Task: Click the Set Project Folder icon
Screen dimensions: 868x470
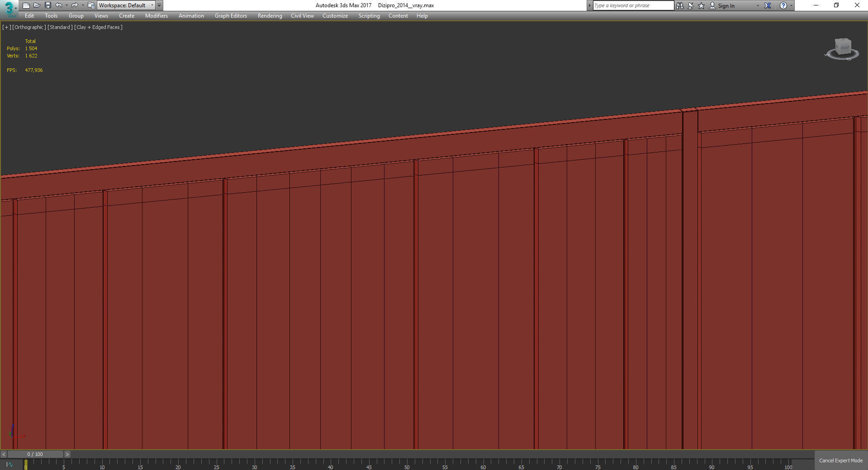Action: point(91,5)
